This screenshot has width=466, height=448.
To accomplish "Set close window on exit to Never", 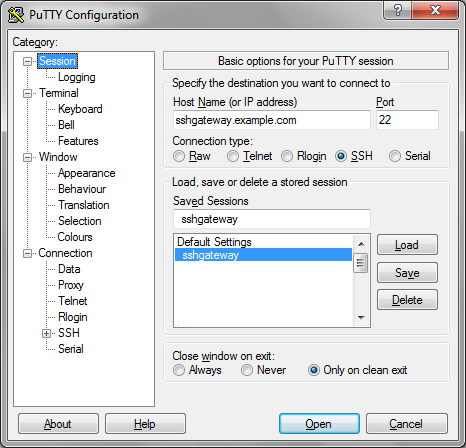I will tap(247, 370).
